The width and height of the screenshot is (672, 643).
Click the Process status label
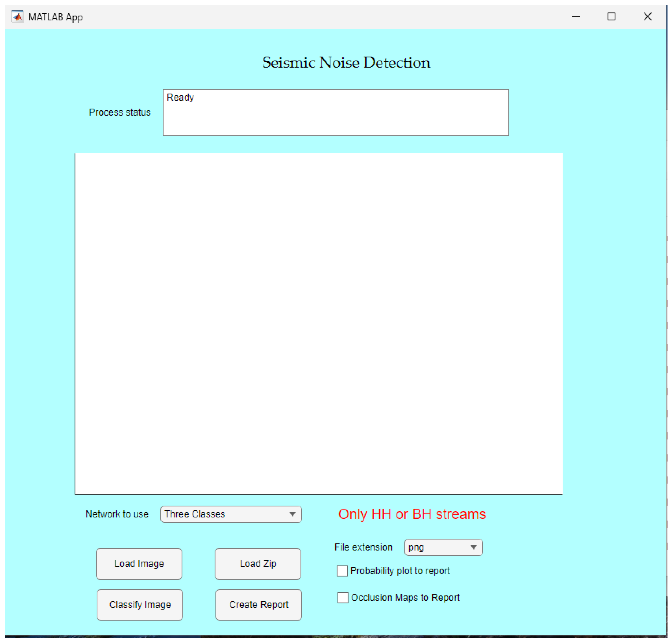click(x=120, y=112)
